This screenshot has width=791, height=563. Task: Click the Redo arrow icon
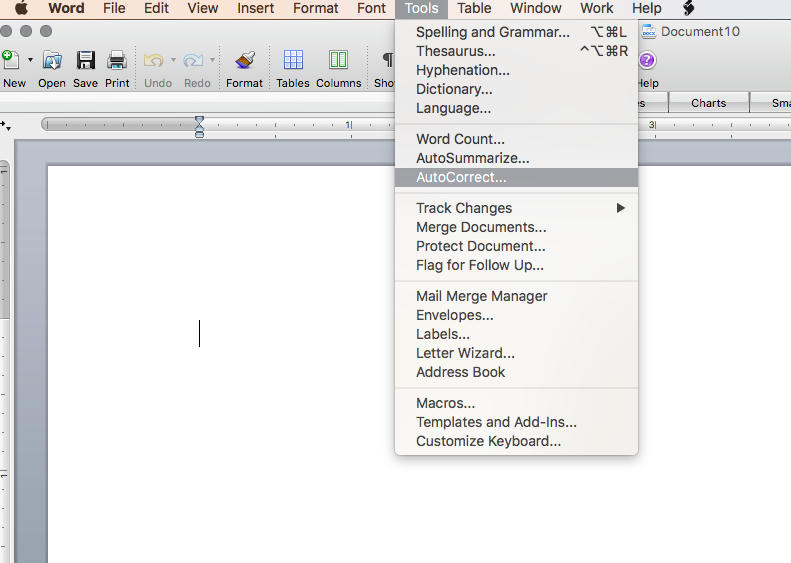point(193,61)
